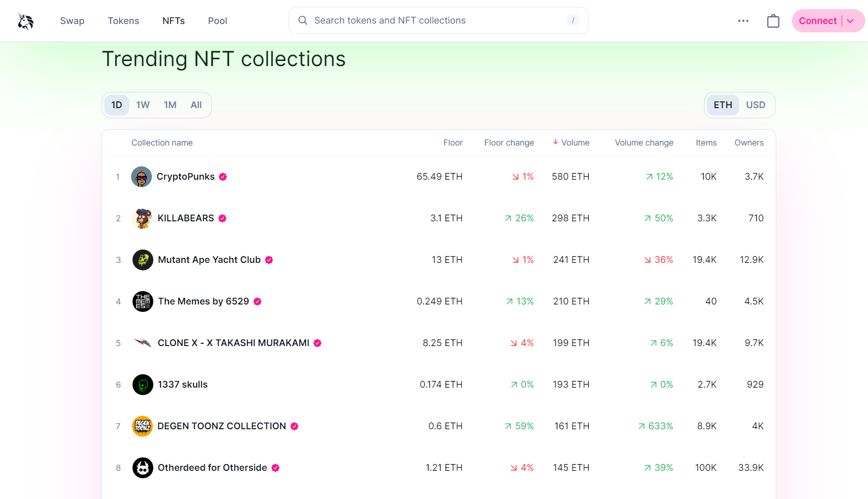Sort by Owners column header
The image size is (868, 499).
749,143
